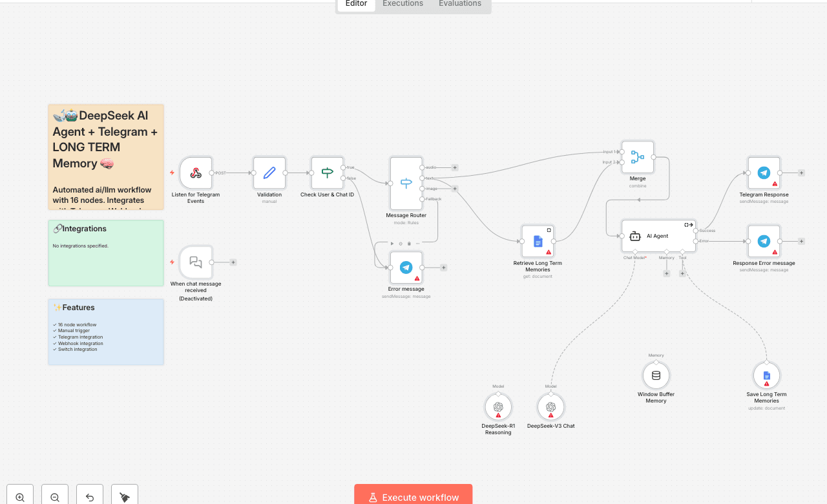Click the tidy up broom button
Screen dimensions: 827x504
125,497
